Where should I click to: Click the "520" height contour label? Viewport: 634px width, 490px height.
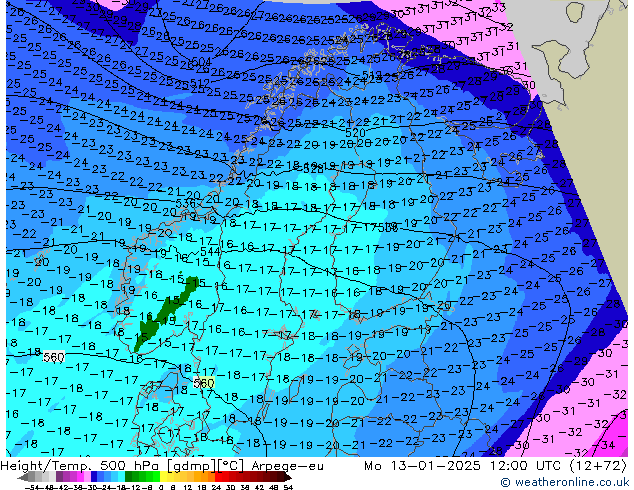click(355, 133)
